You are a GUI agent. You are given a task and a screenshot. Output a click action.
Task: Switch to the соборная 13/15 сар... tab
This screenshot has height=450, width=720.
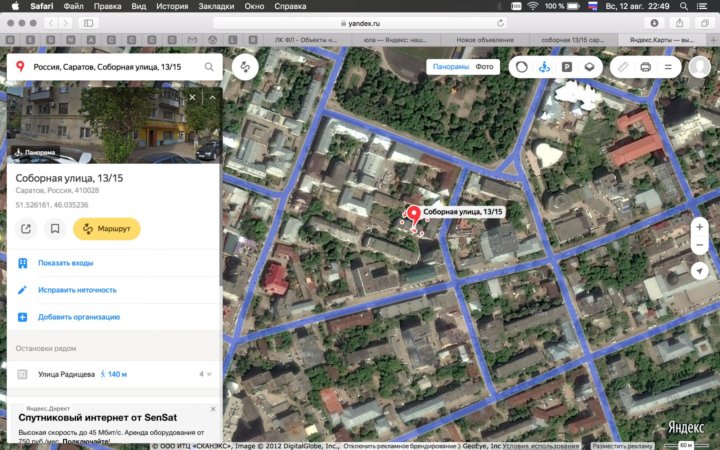click(573, 40)
